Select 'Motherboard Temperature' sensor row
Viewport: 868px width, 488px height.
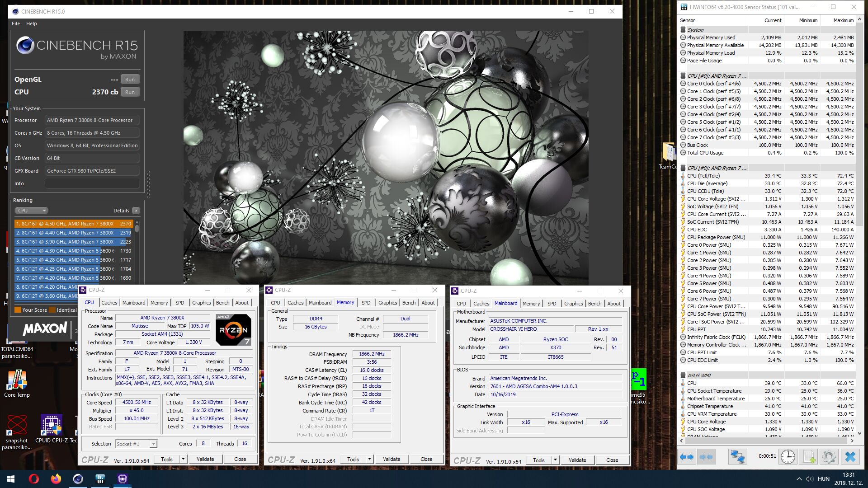pos(767,399)
